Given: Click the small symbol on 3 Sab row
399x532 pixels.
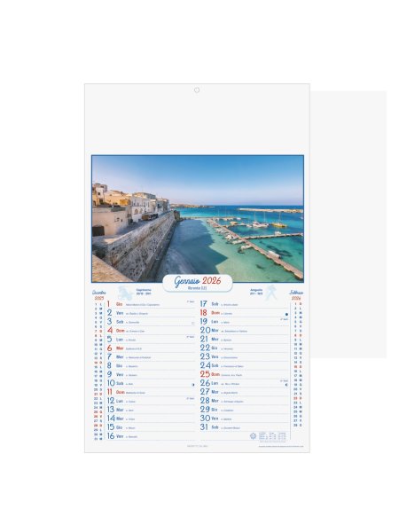Looking at the screenshot, I should pos(192,323).
